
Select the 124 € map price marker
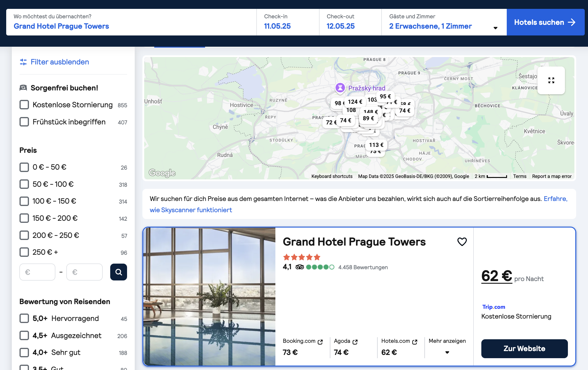[355, 102]
